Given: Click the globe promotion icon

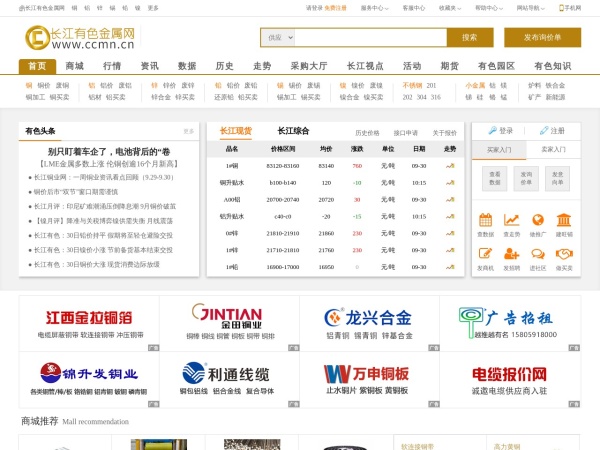Looking at the screenshot, I should click(538, 220).
